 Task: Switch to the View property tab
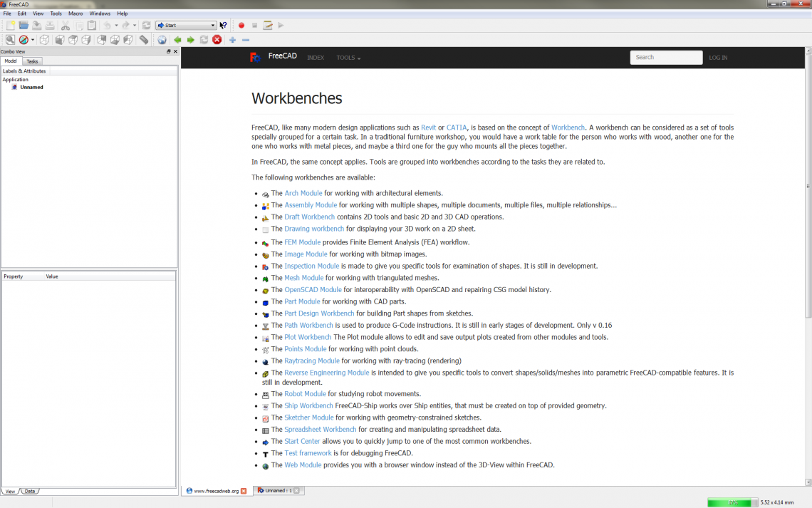(x=11, y=492)
